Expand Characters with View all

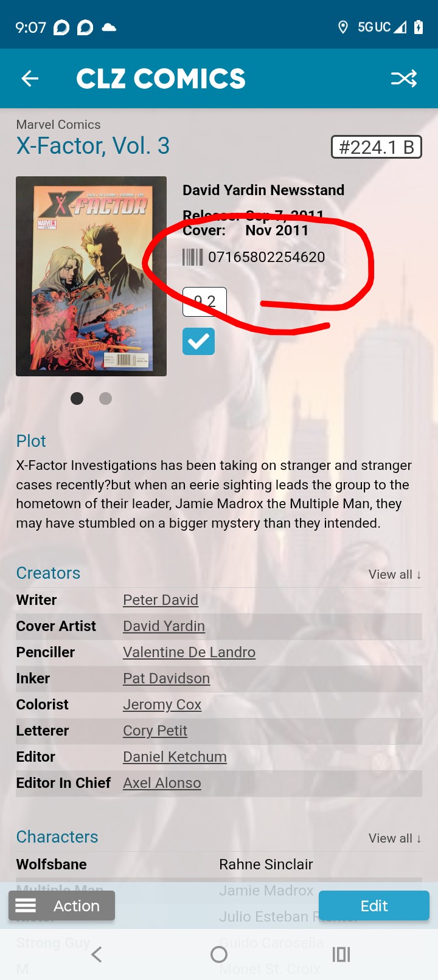point(395,838)
